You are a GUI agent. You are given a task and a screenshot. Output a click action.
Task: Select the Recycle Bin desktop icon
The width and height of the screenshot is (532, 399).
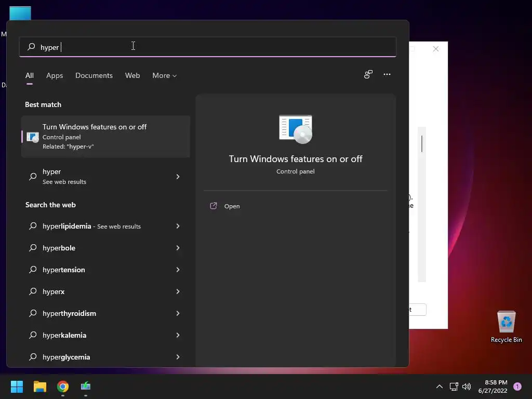coord(506,327)
